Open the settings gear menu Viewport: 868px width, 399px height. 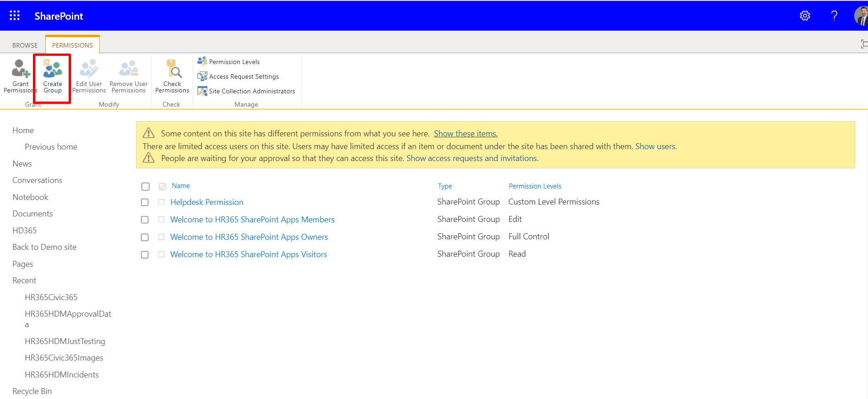805,16
